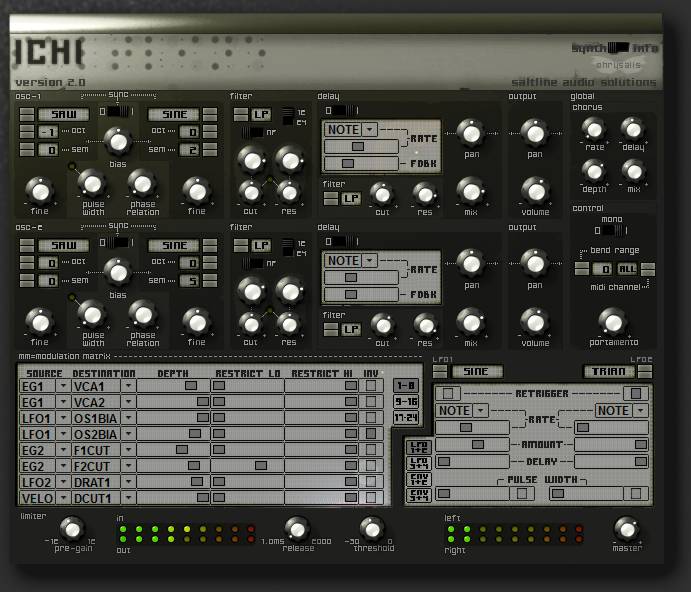Click portamento knob
This screenshot has height=592, width=691.
pos(613,322)
